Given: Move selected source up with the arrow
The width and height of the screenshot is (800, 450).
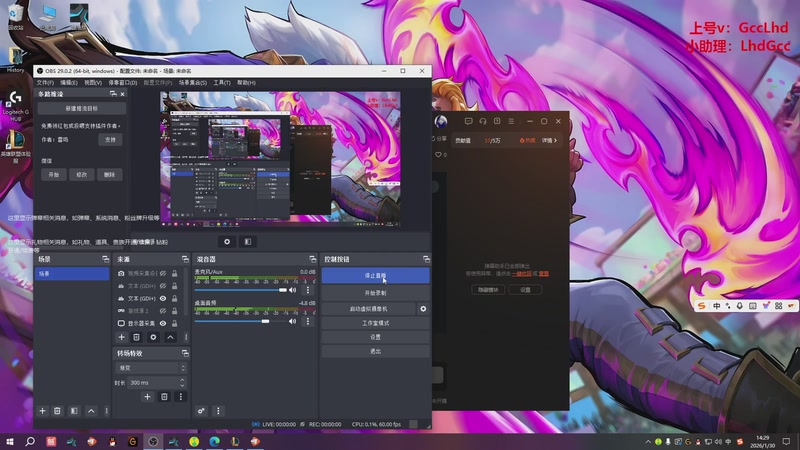Looking at the screenshot, I should coord(170,337).
